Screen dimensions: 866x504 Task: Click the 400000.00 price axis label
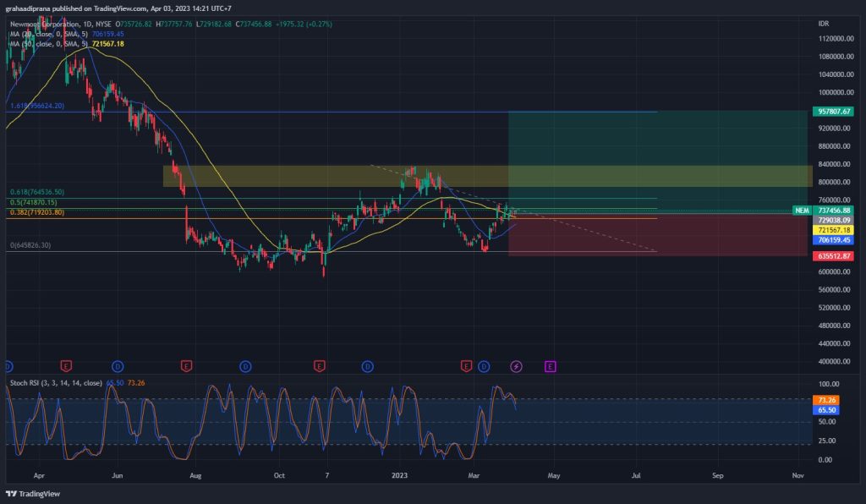click(835, 362)
